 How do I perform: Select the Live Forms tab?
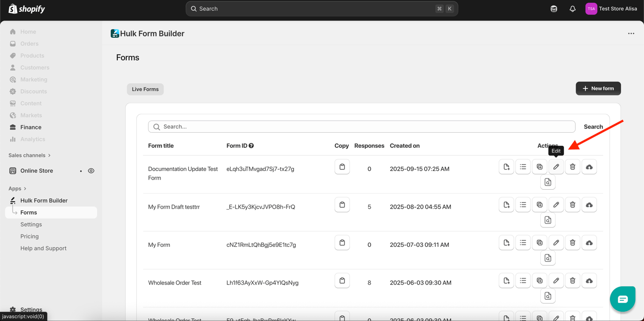145,89
